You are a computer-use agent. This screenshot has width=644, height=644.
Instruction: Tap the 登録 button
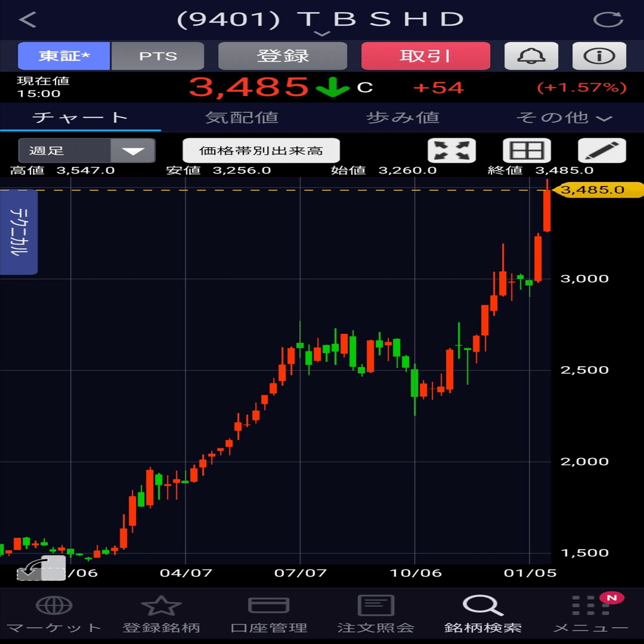(x=283, y=56)
